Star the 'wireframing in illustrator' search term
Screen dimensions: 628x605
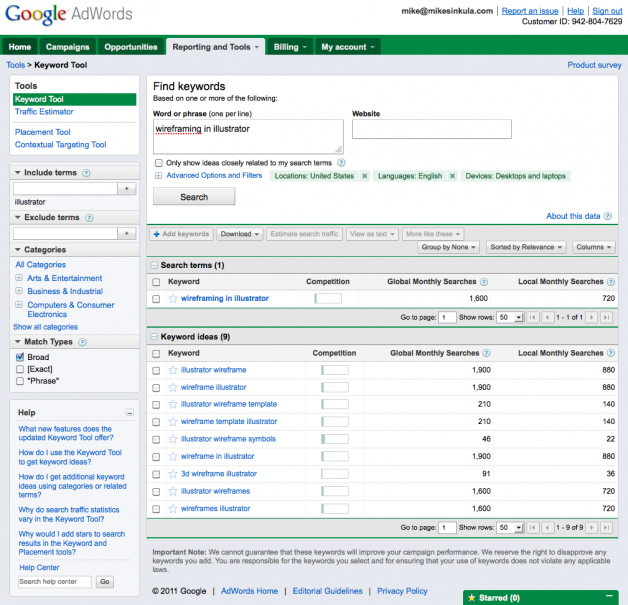point(173,298)
